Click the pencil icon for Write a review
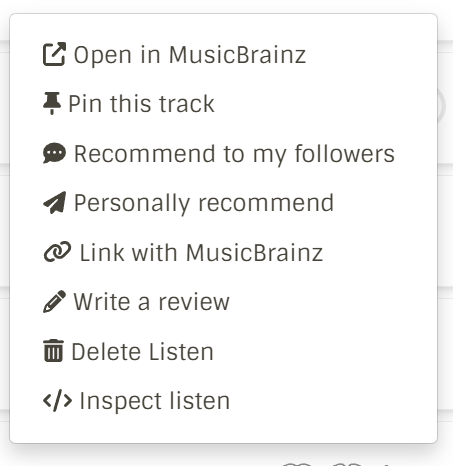Screen dimensions: 453x466 54,301
